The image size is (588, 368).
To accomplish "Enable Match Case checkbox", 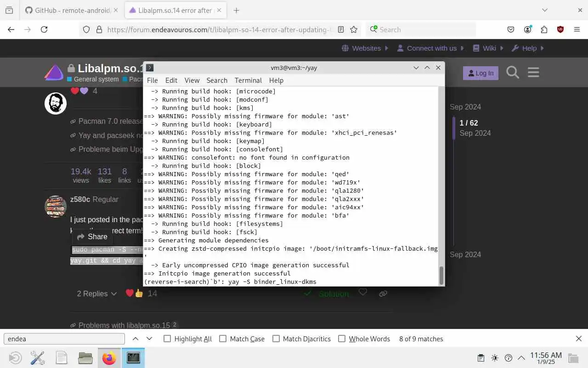I will 223,339.
